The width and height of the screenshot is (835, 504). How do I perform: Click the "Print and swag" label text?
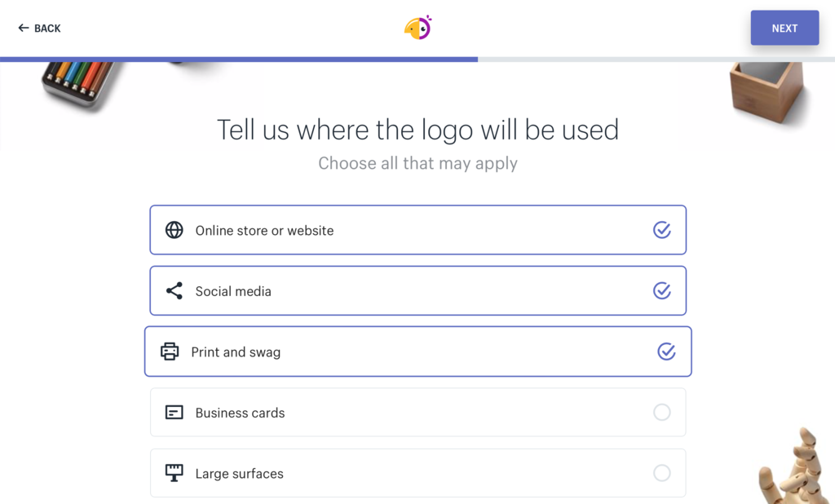(236, 352)
